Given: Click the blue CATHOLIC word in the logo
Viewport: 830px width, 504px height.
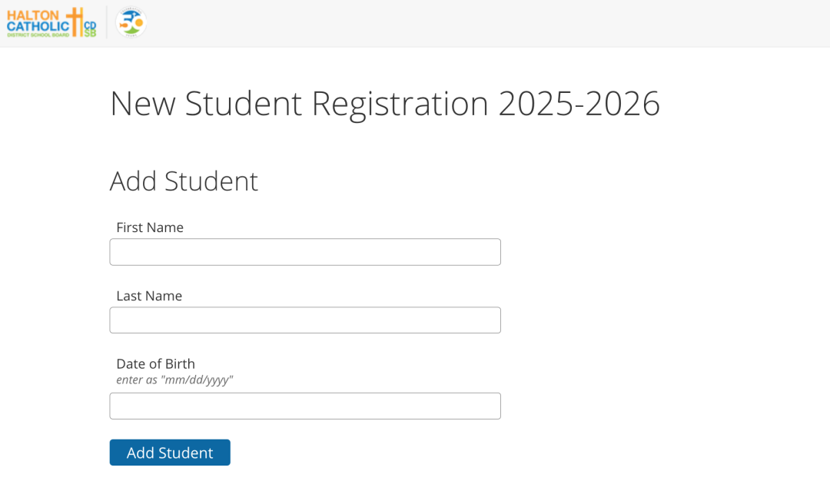Looking at the screenshot, I should [38, 26].
